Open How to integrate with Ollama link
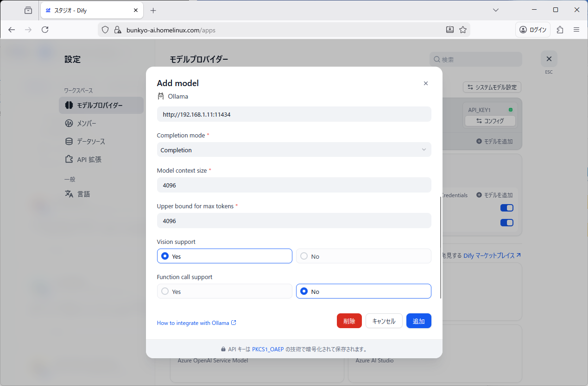588x386 pixels. pyautogui.click(x=196, y=323)
